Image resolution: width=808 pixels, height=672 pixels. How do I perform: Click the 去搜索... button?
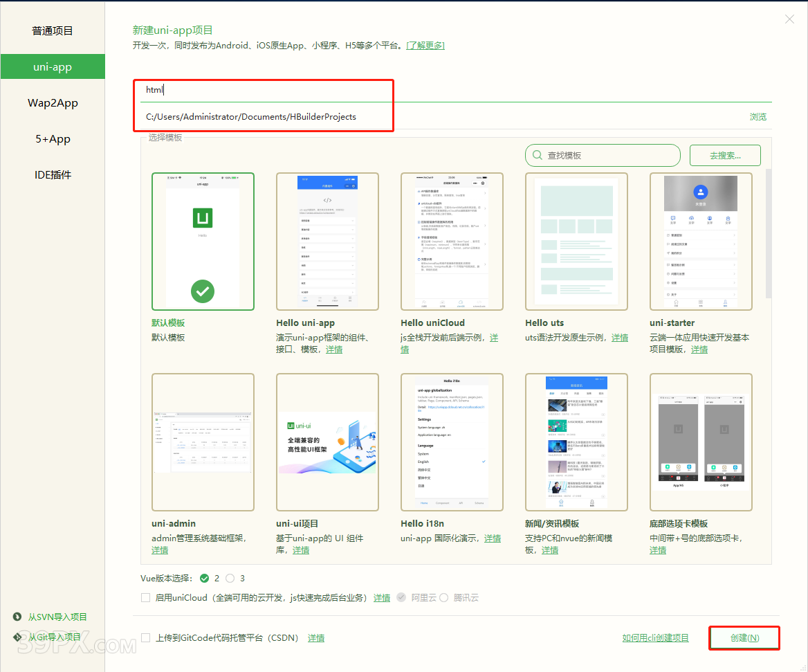[725, 155]
